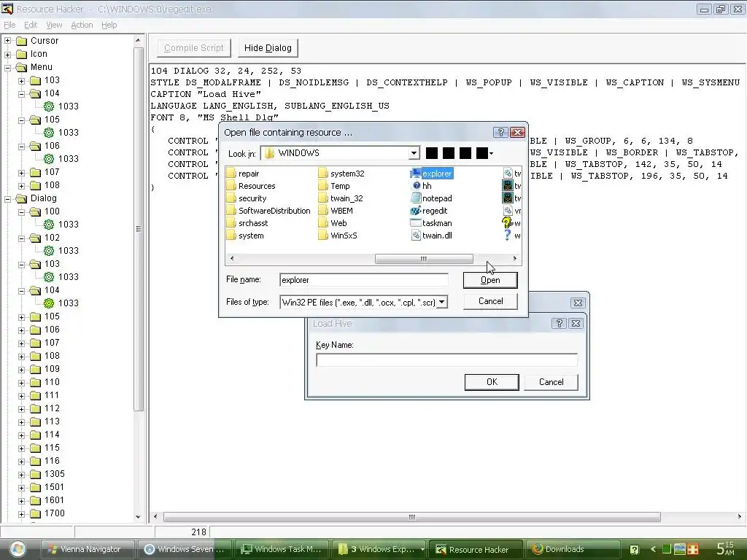
Task: Click Cancel in the Open file dialog
Action: (x=490, y=301)
